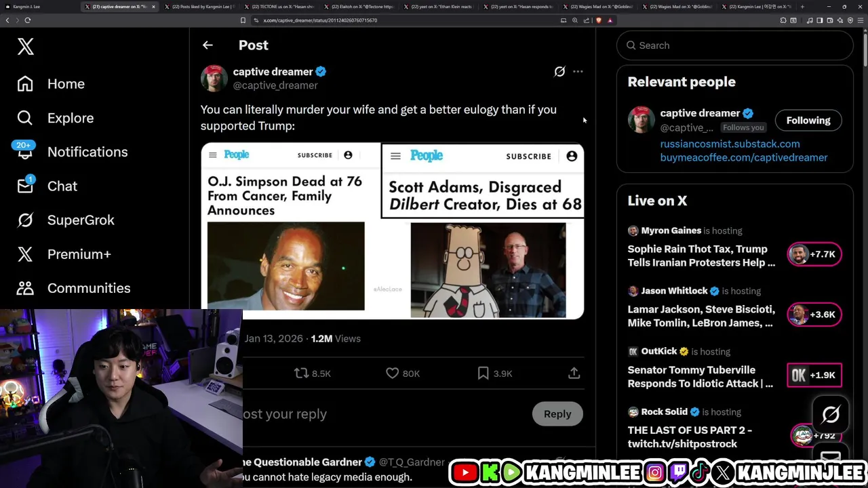
Task: Click the Brave Rewards triangle icon
Action: coord(610,20)
